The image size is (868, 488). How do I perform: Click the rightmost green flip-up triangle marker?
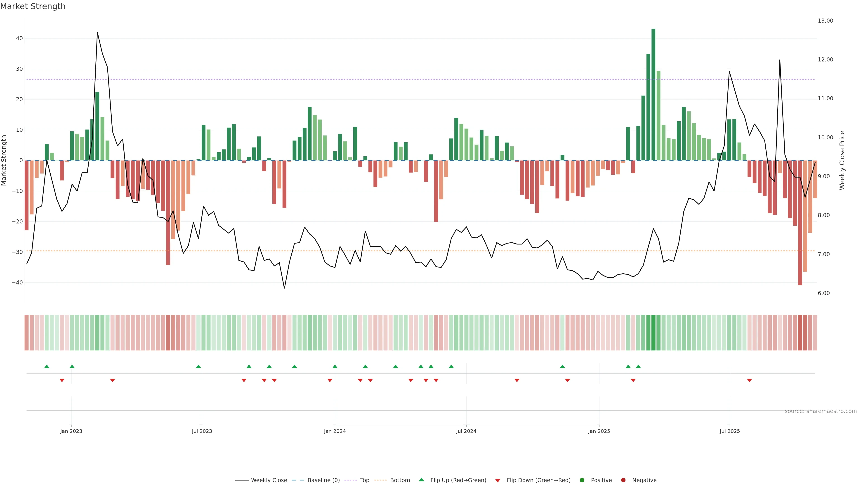[638, 366]
